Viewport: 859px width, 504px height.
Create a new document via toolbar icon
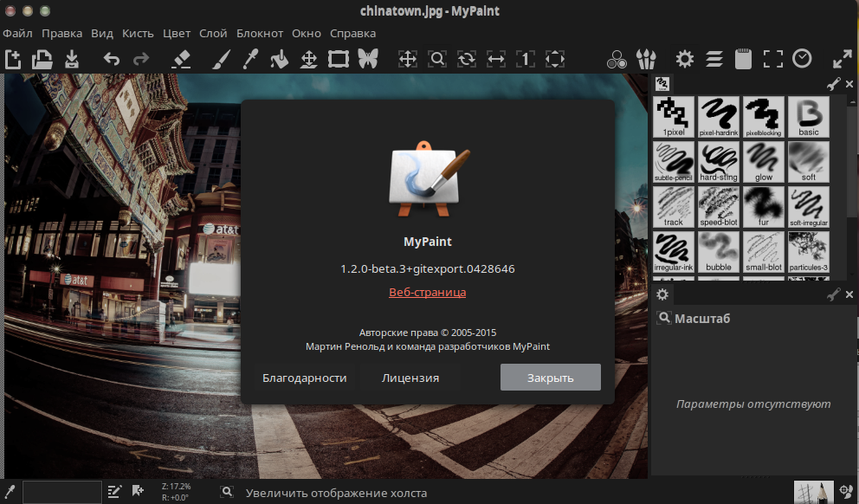coord(13,59)
